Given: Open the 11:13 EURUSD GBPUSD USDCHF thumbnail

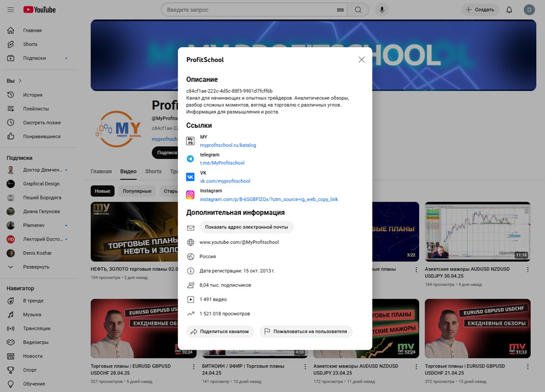Looking at the screenshot, I should pos(478,329).
